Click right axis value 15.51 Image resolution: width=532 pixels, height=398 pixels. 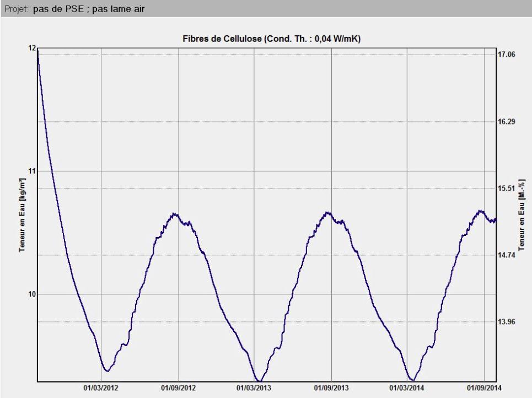click(506, 189)
